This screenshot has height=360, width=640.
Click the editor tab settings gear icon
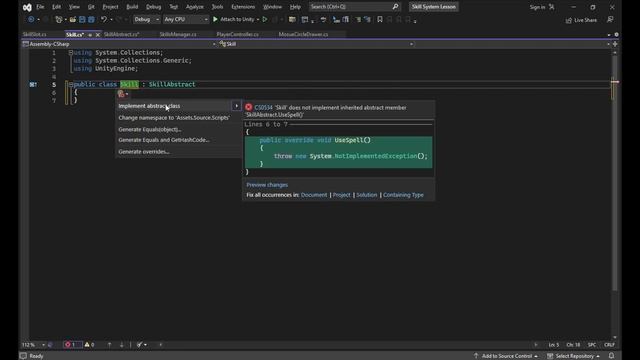pyautogui.click(x=616, y=35)
